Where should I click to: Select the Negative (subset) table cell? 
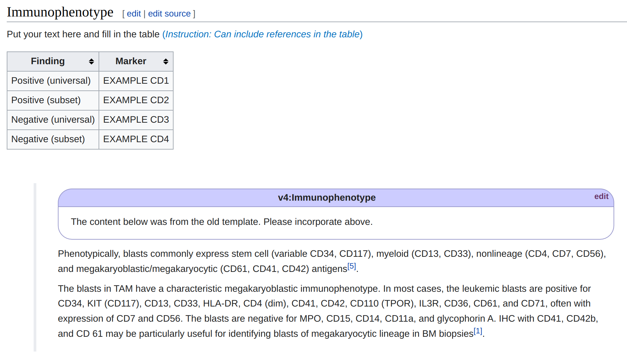[x=48, y=139]
